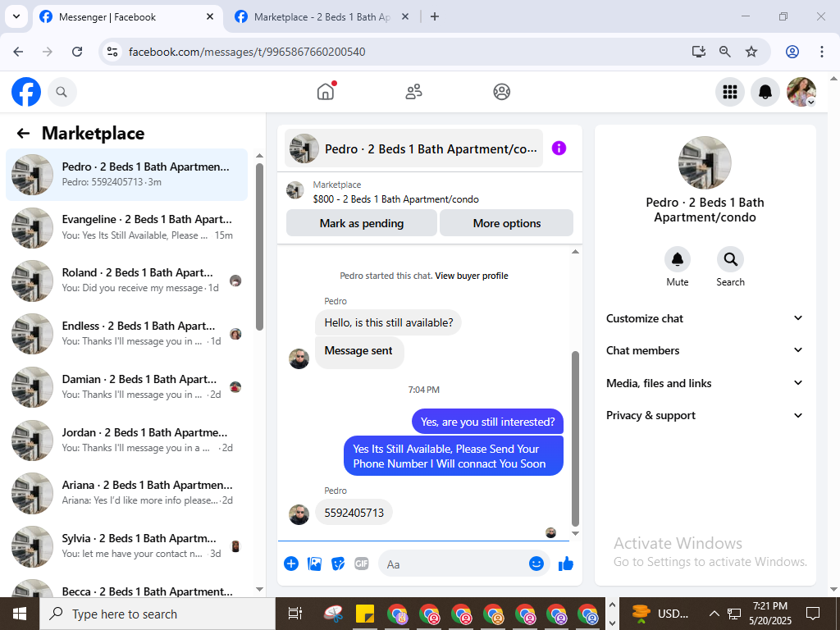Expand Media, files and links section
Screen dimensions: 840x630
(705, 383)
